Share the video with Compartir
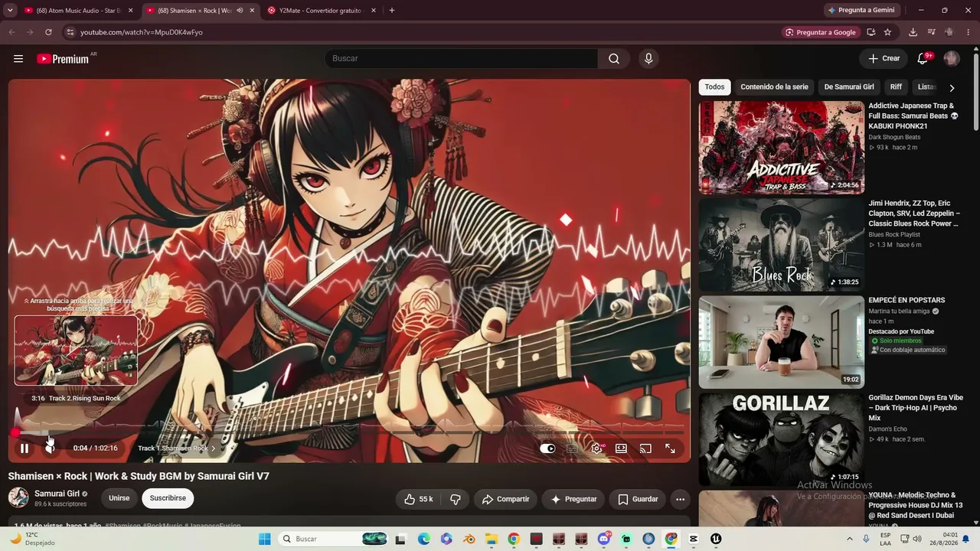Screen dimensions: 980x551 click(505, 499)
